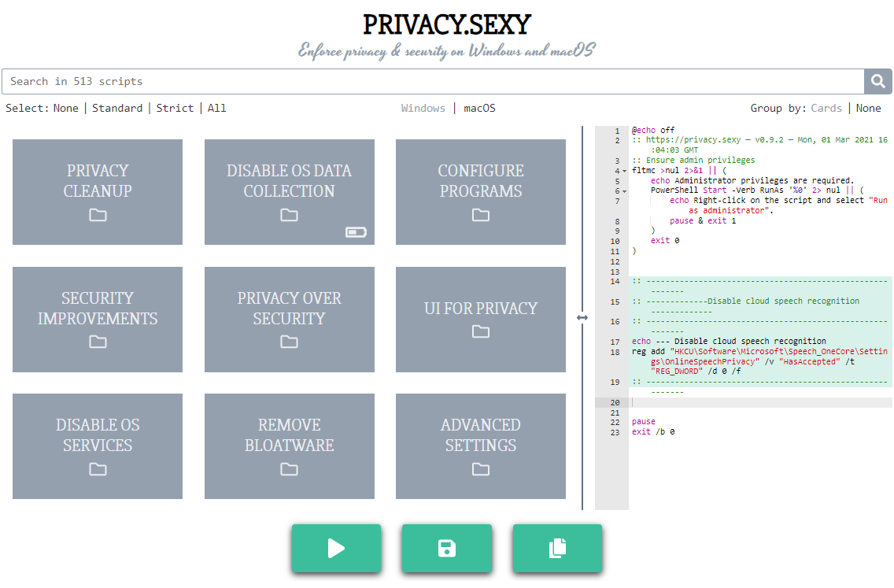Click the magnifying glass search icon
The height and width of the screenshot is (588, 894).
(x=877, y=81)
